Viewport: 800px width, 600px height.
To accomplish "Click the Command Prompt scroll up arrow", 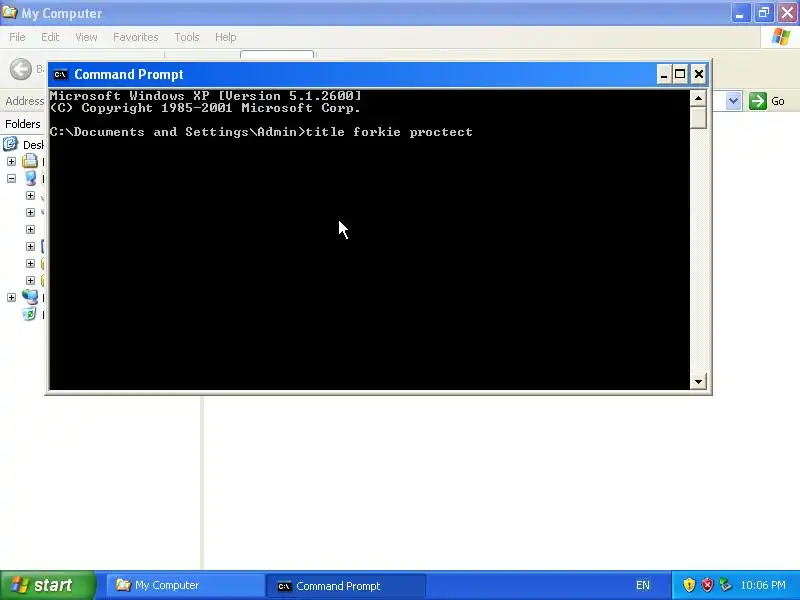I will coord(698,98).
